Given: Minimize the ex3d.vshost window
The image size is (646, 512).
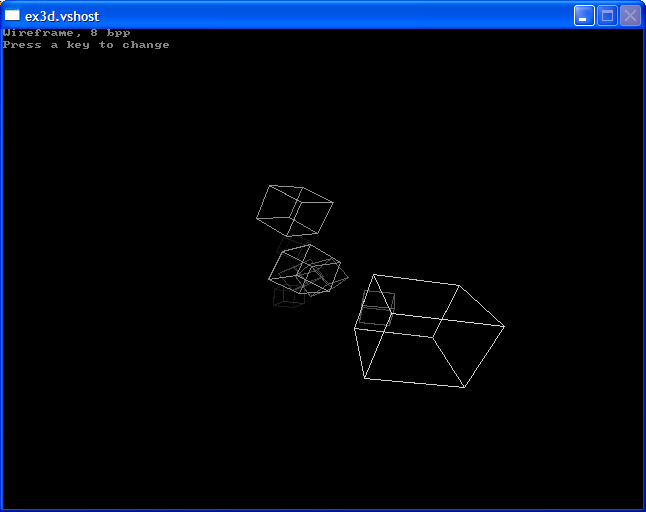Looking at the screenshot, I should tap(584, 15).
